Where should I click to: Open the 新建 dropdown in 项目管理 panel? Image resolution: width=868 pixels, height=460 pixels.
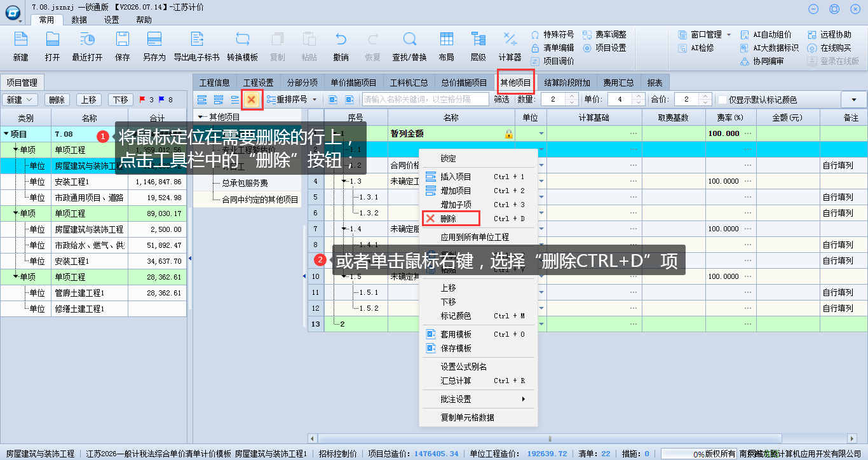(20, 100)
